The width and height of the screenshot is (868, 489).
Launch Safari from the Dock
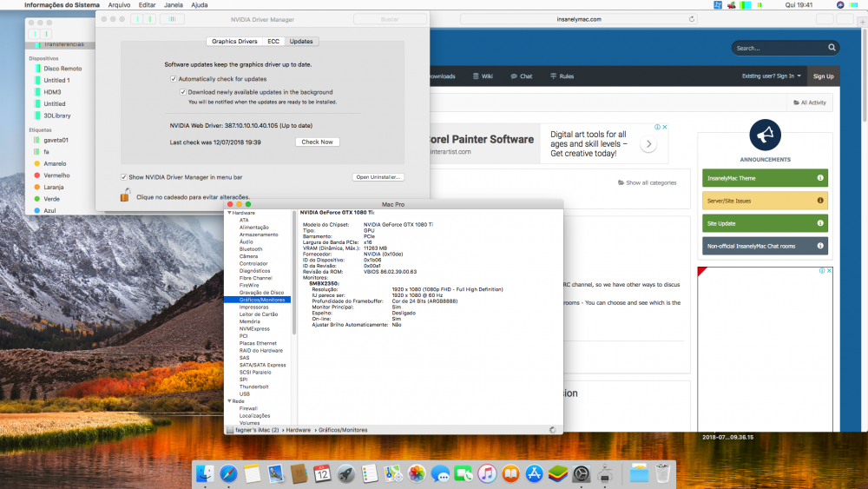click(228, 474)
